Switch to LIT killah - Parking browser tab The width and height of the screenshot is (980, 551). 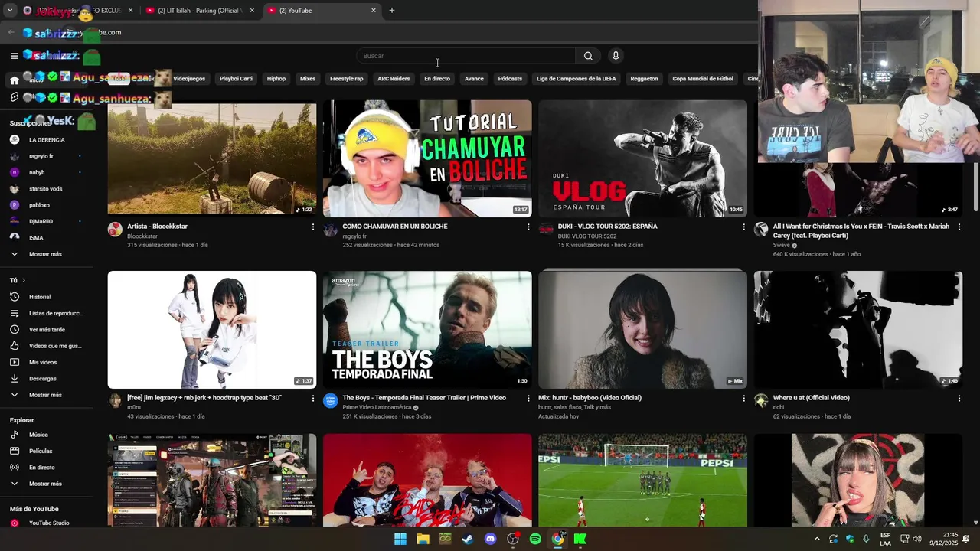(x=199, y=11)
